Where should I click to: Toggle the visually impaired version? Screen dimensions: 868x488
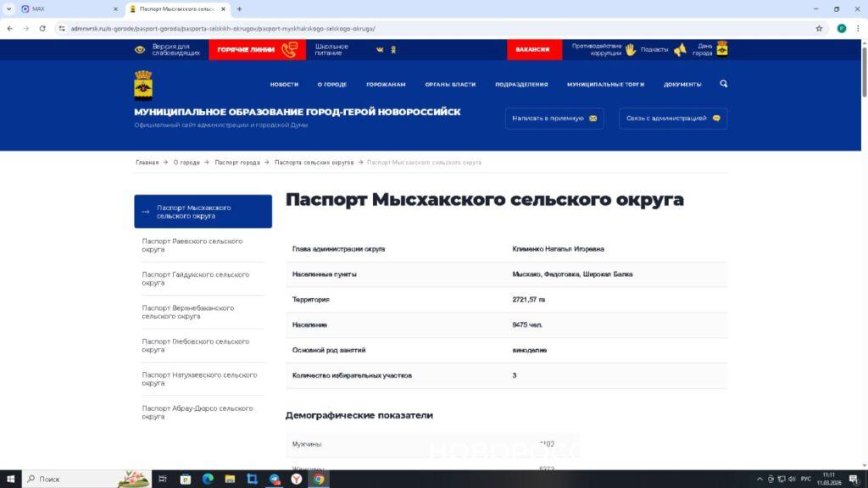(167, 49)
